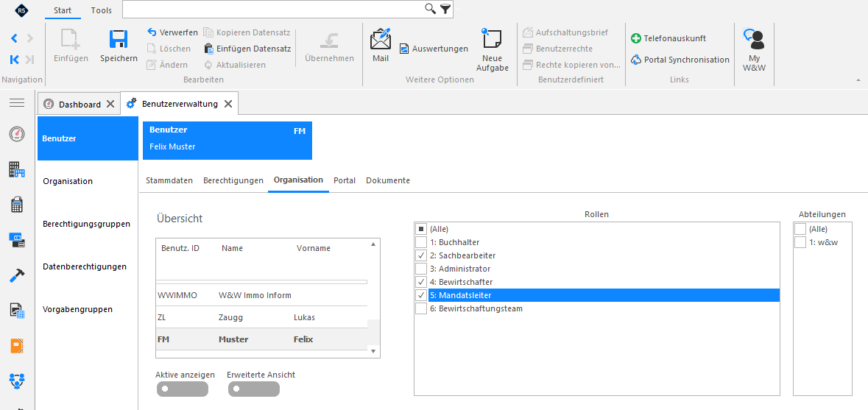Open calculator sidebar icon
This screenshot has width=868, height=410.
click(x=17, y=205)
